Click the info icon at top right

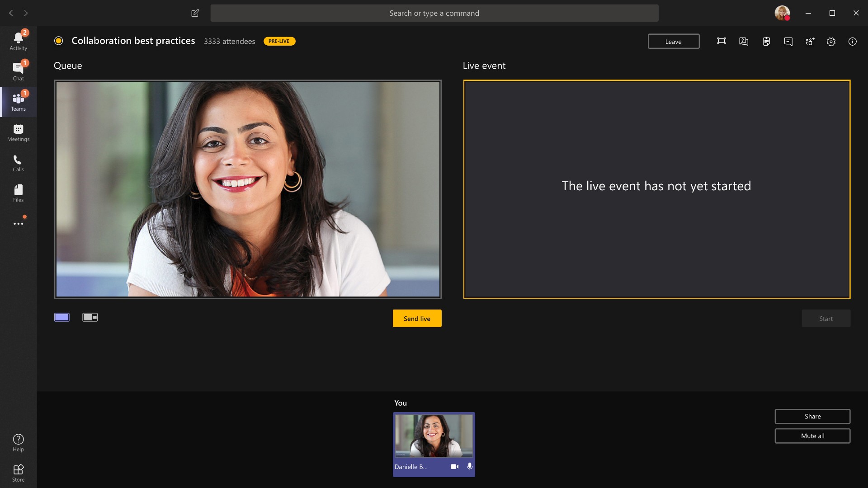853,41
